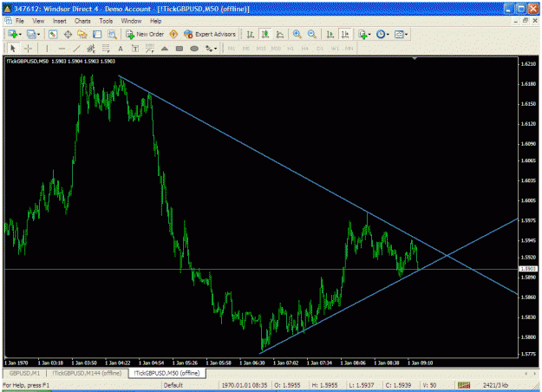542x392 pixels.
Task: Toggle Auto Scroll to latest bar
Action: pyautogui.click(x=330, y=34)
